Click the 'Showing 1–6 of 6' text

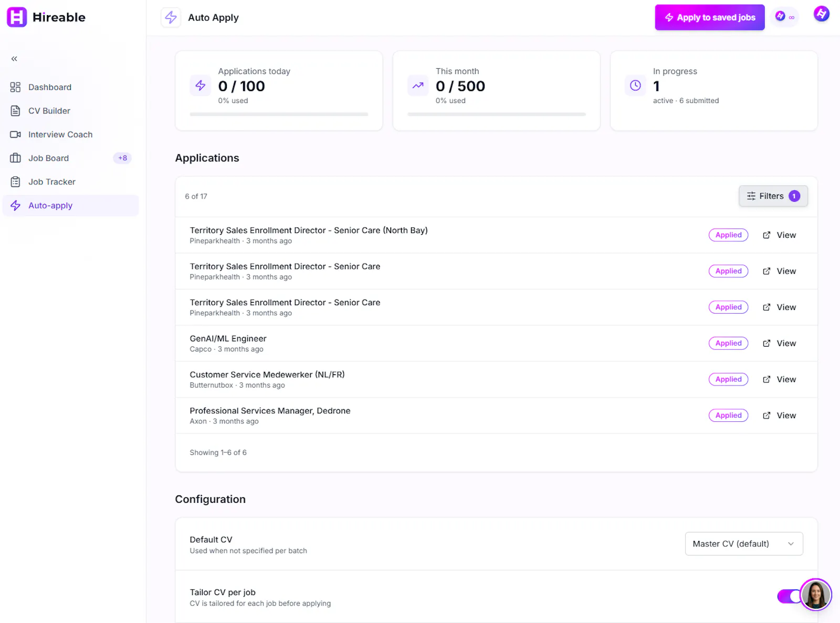[x=218, y=453]
